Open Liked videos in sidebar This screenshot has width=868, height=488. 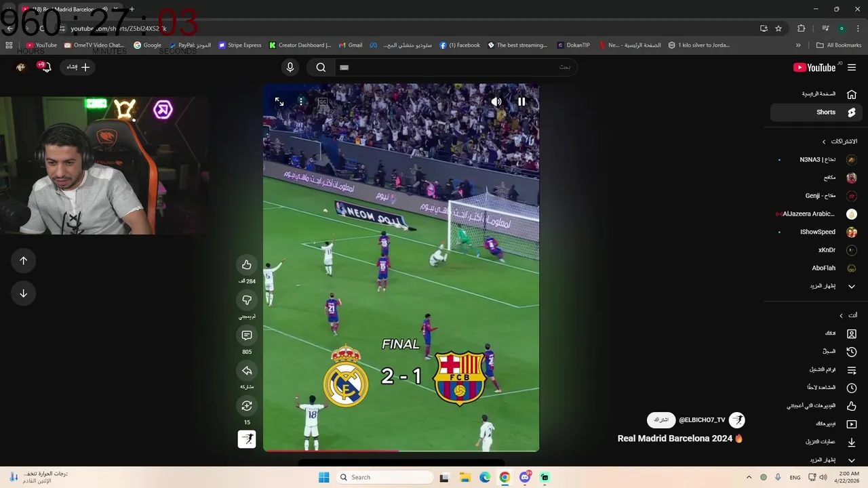click(x=817, y=406)
